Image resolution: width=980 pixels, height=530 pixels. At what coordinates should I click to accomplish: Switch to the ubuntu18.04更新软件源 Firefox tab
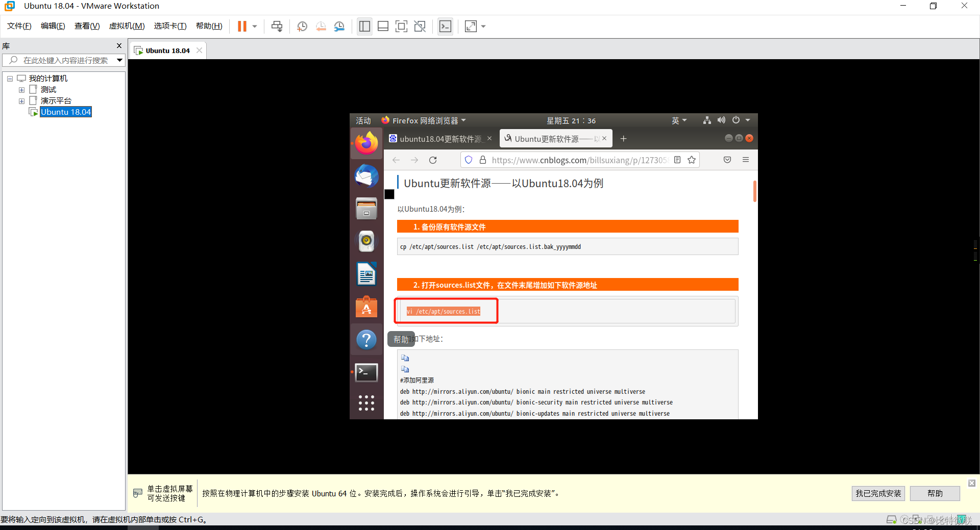pyautogui.click(x=439, y=138)
